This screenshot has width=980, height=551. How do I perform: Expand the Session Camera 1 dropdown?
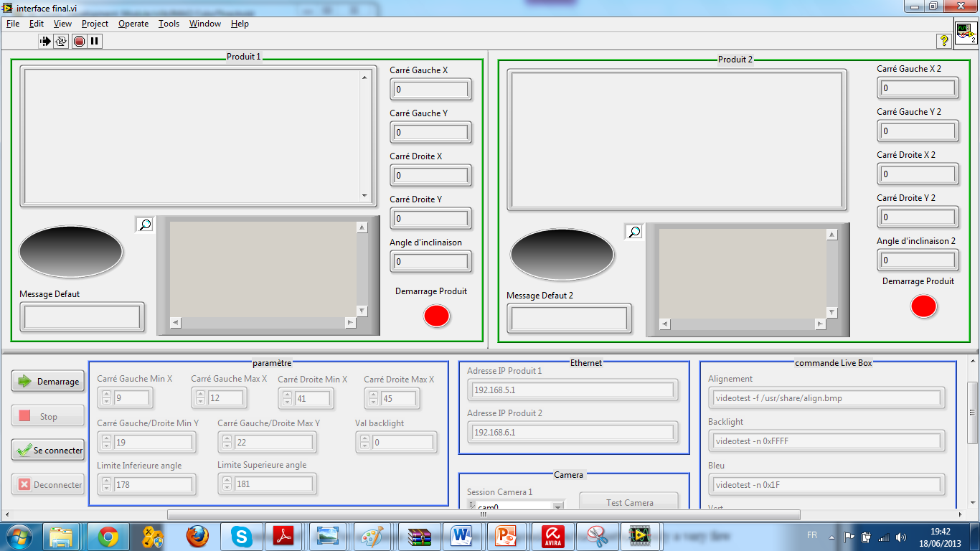[557, 507]
